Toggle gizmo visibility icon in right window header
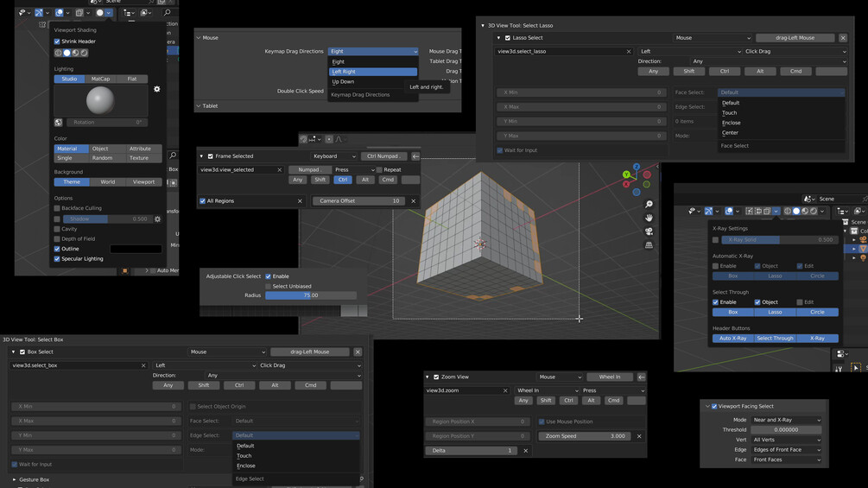 tap(708, 212)
